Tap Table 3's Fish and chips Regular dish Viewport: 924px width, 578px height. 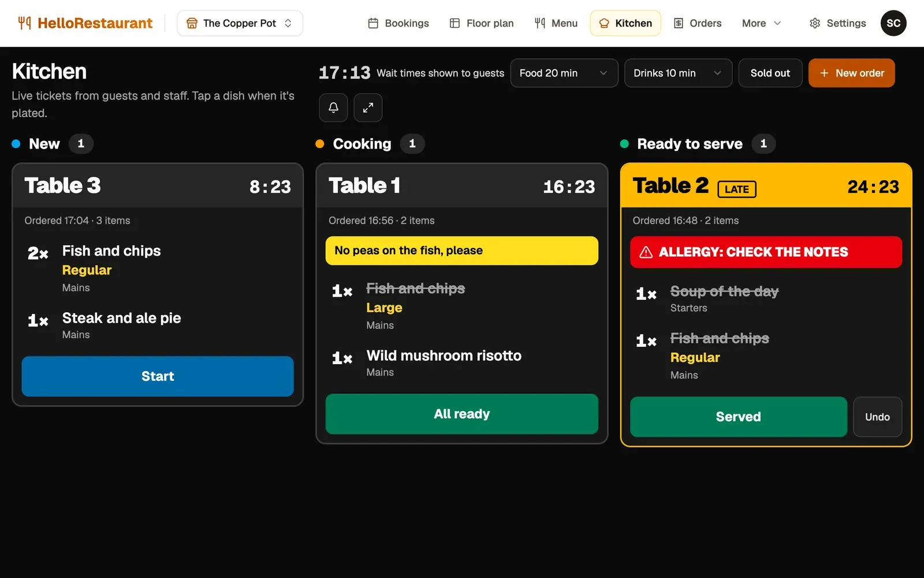[158, 268]
